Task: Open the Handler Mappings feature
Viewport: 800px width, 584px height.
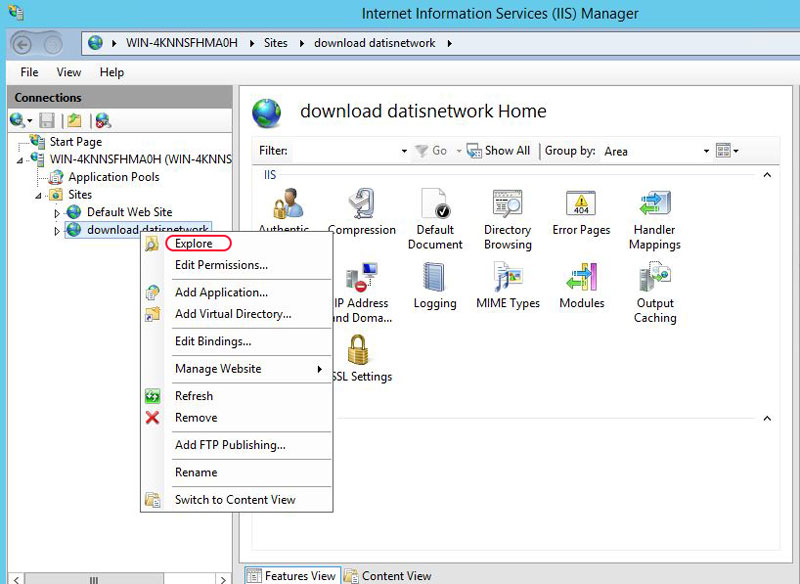Action: click(x=655, y=219)
